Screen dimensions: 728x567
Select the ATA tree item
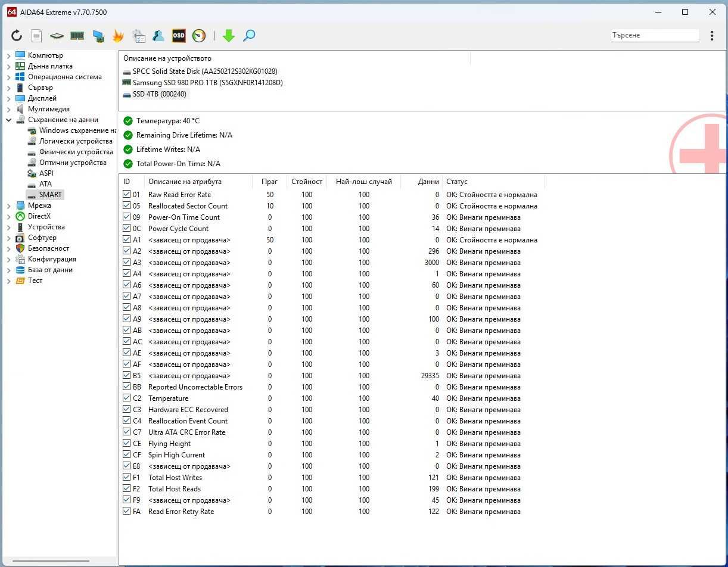click(x=45, y=184)
